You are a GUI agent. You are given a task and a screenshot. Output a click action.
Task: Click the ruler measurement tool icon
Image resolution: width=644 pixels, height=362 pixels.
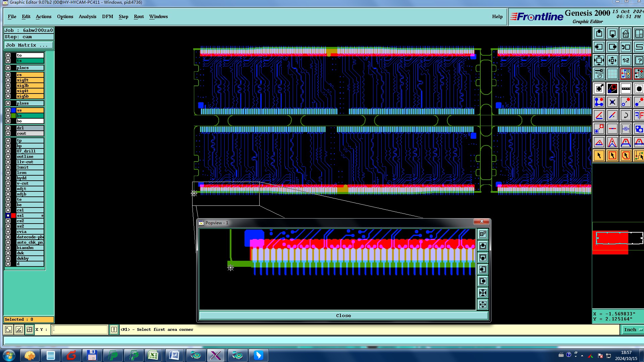point(626,89)
